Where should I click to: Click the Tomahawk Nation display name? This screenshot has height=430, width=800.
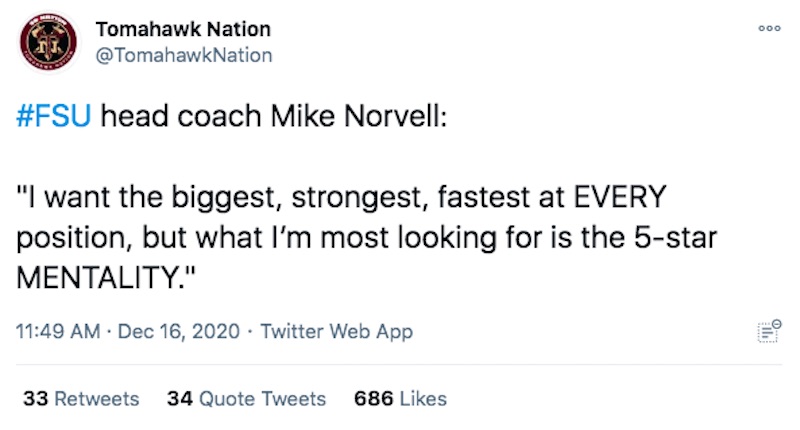click(x=183, y=29)
